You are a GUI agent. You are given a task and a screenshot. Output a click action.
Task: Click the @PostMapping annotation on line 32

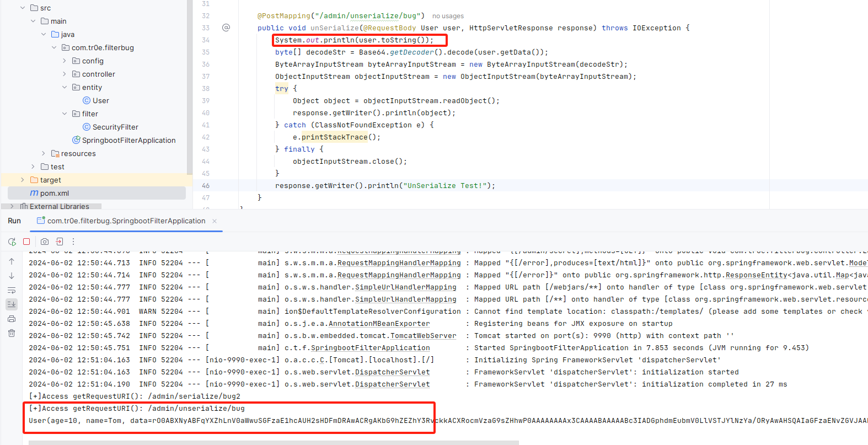pyautogui.click(x=283, y=15)
